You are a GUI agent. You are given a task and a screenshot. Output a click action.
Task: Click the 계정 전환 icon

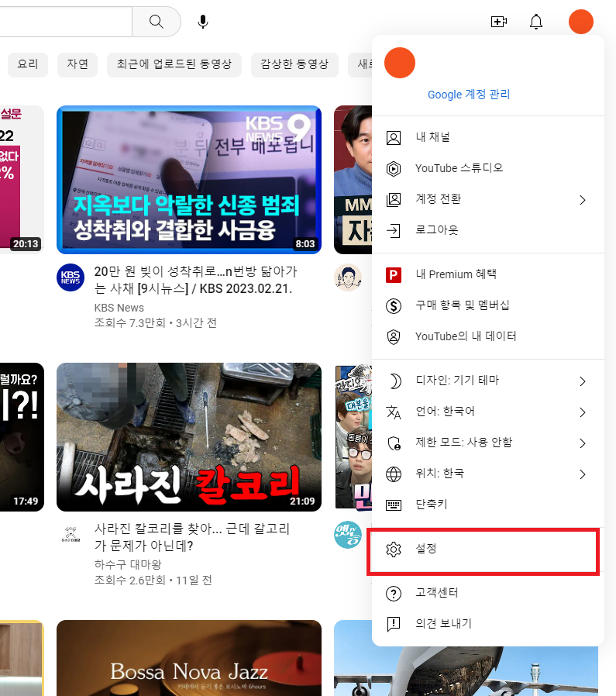393,200
